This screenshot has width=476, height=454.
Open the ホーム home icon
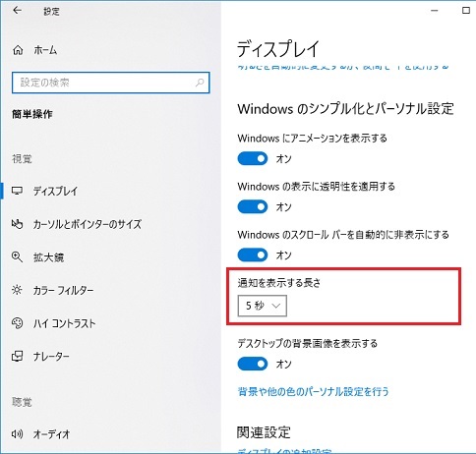click(x=18, y=50)
